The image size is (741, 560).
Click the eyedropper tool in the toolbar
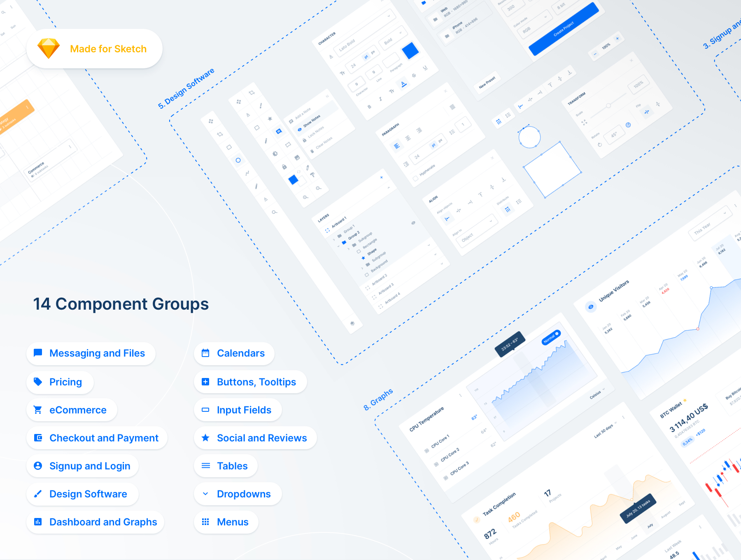tap(307, 168)
